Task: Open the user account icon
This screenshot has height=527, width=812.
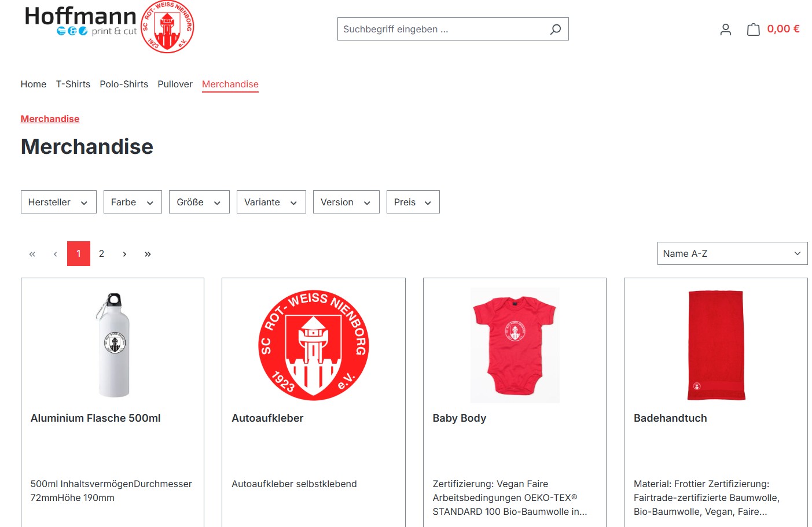Action: (x=725, y=30)
